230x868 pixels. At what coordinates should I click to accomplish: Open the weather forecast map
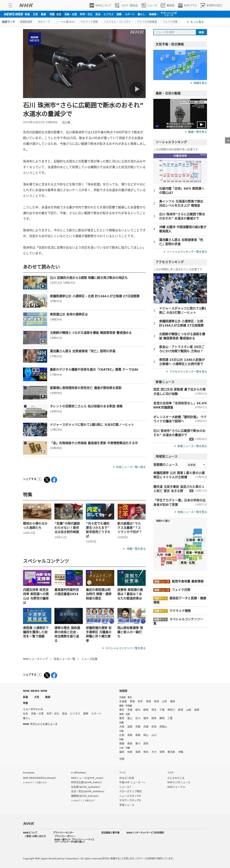pyautogui.click(x=180, y=65)
